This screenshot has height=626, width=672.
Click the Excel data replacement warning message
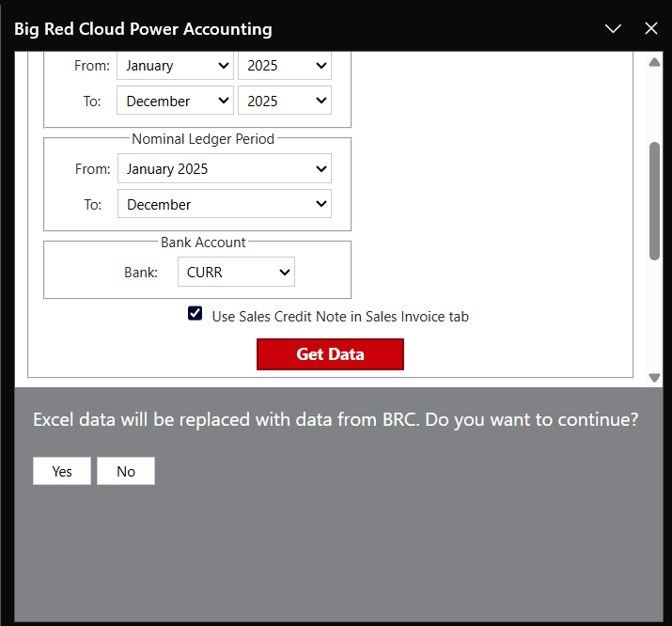tap(336, 419)
